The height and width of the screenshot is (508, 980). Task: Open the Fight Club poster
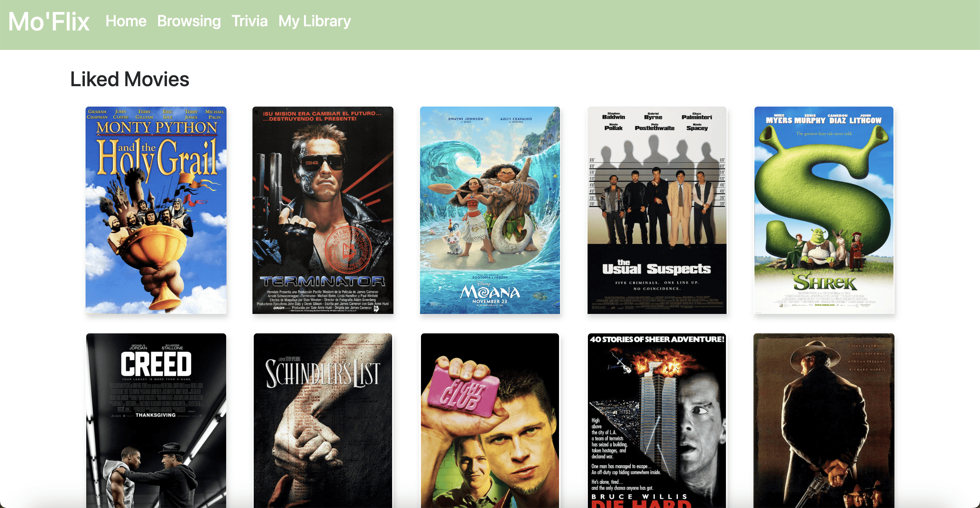click(490, 421)
